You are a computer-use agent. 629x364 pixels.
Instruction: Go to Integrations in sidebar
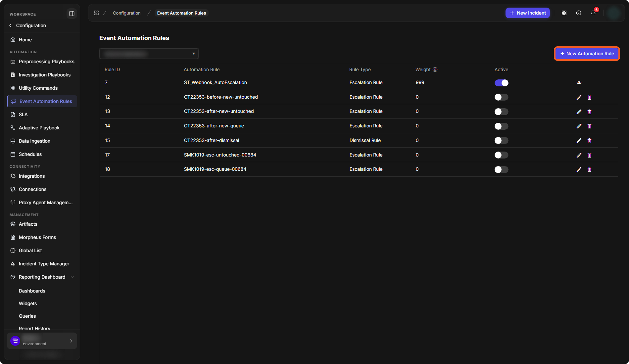point(42,176)
